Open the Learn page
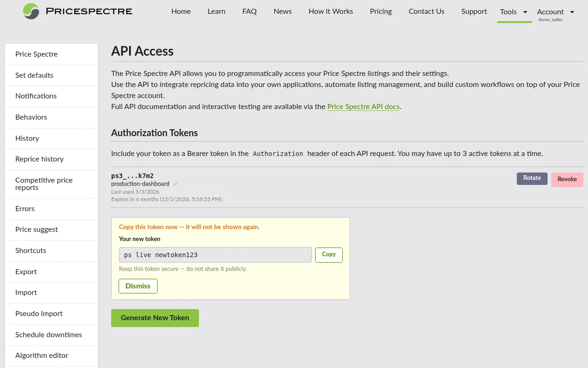 pyautogui.click(x=216, y=11)
